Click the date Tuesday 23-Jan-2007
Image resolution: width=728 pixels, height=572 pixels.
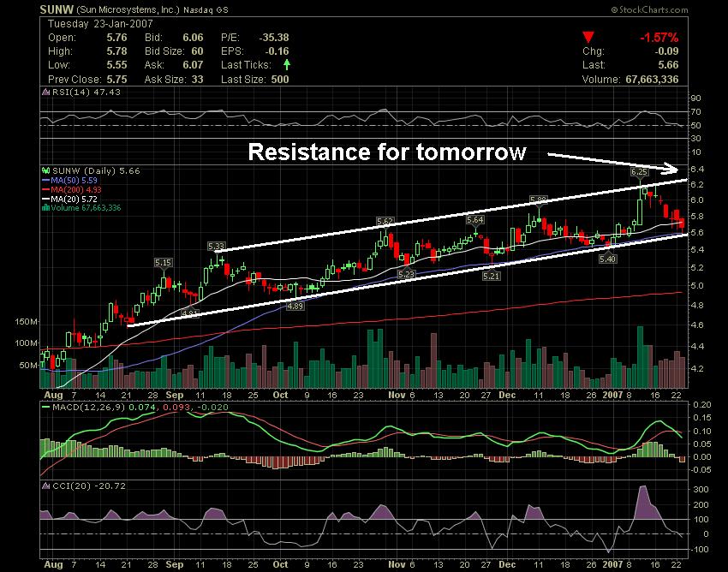(100, 24)
